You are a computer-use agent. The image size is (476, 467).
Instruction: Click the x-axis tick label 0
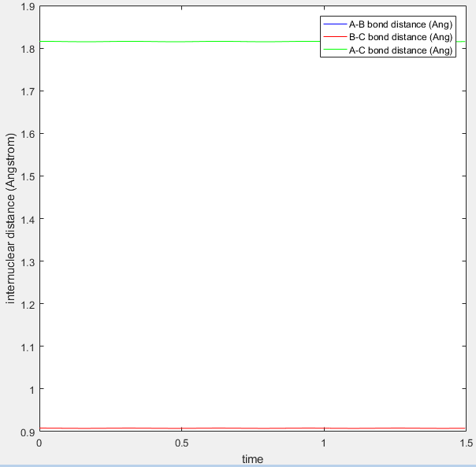click(39, 443)
